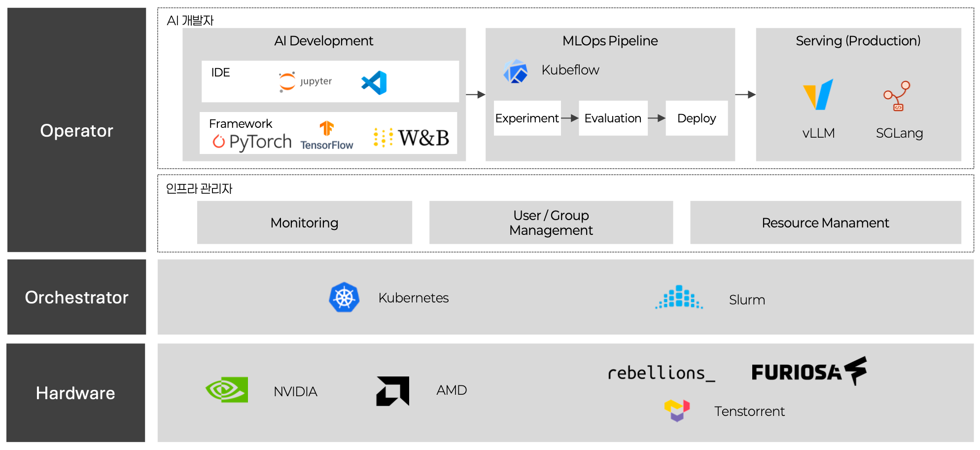Open the Monitoring block
Viewport: 980px width, 450px height.
click(x=304, y=223)
